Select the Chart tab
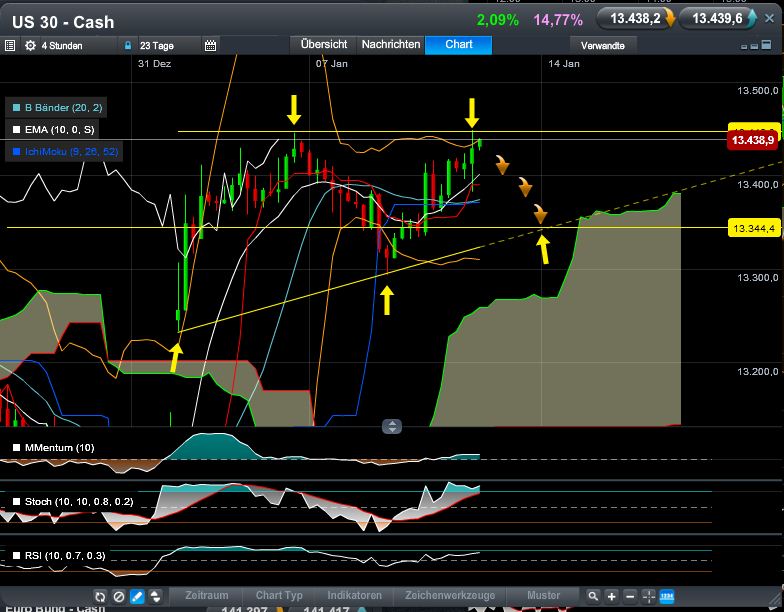 [x=458, y=44]
